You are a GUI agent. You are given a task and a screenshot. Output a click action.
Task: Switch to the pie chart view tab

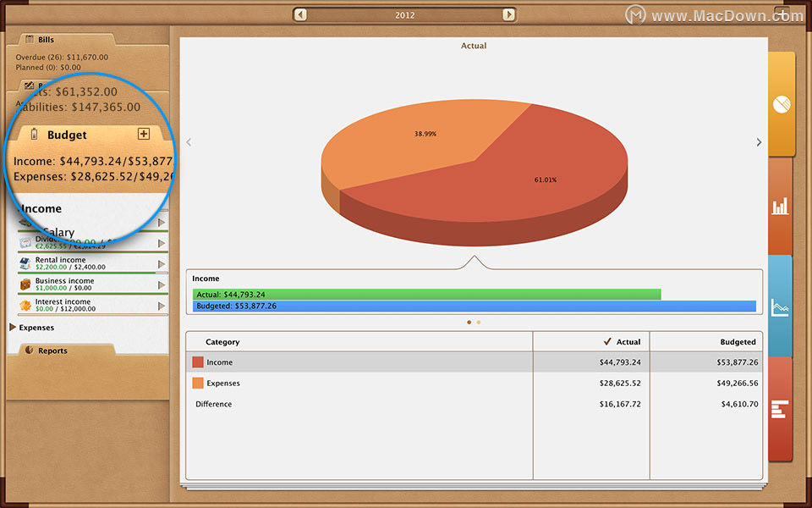(782, 103)
